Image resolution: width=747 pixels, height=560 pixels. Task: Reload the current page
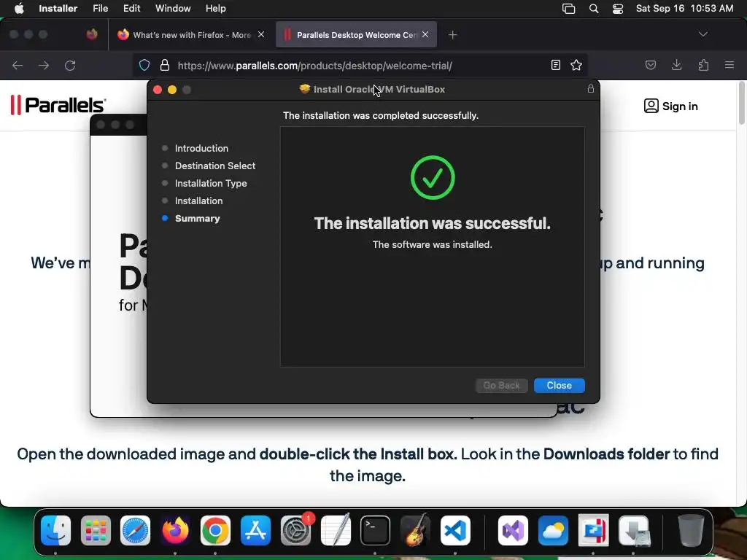tap(70, 65)
